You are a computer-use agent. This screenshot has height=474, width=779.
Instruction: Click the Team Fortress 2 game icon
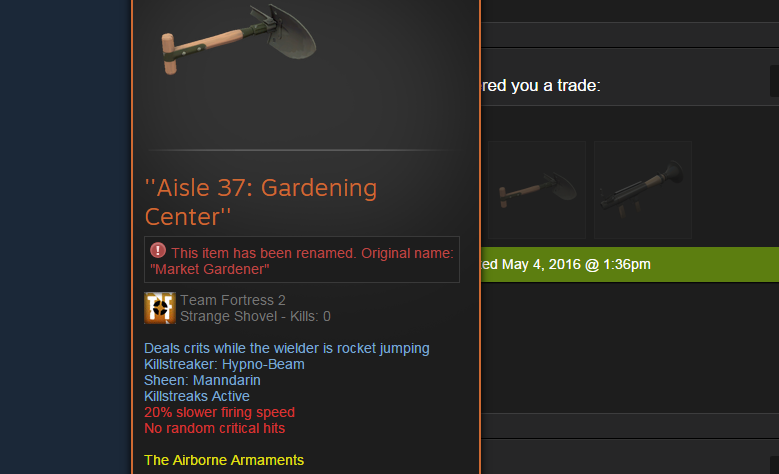coord(159,308)
